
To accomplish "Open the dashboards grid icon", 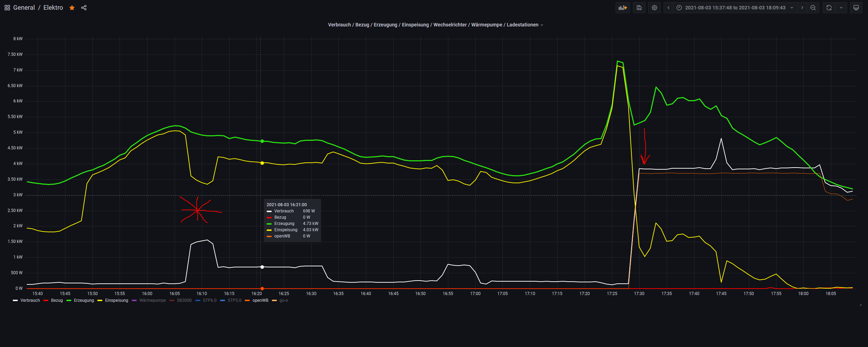I will point(7,8).
